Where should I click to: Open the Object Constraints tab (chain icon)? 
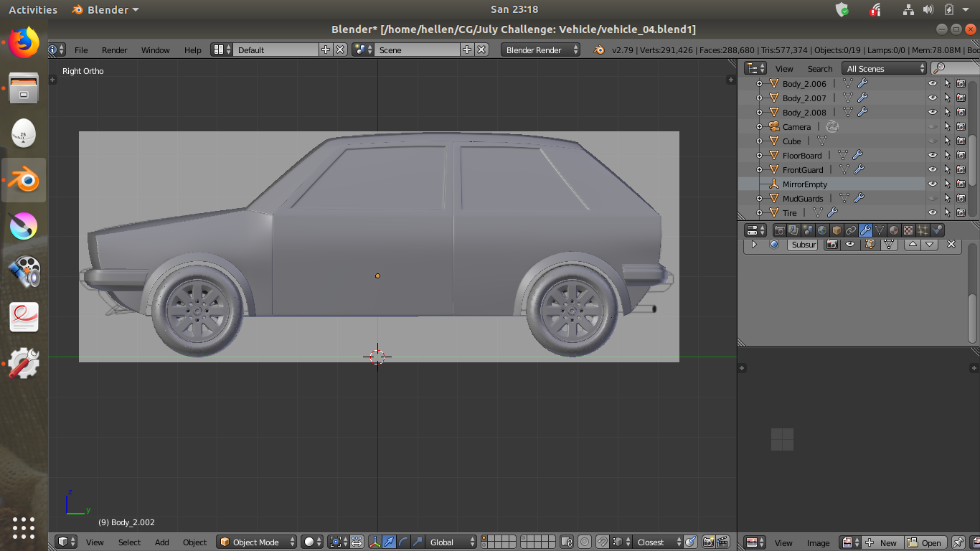point(851,230)
